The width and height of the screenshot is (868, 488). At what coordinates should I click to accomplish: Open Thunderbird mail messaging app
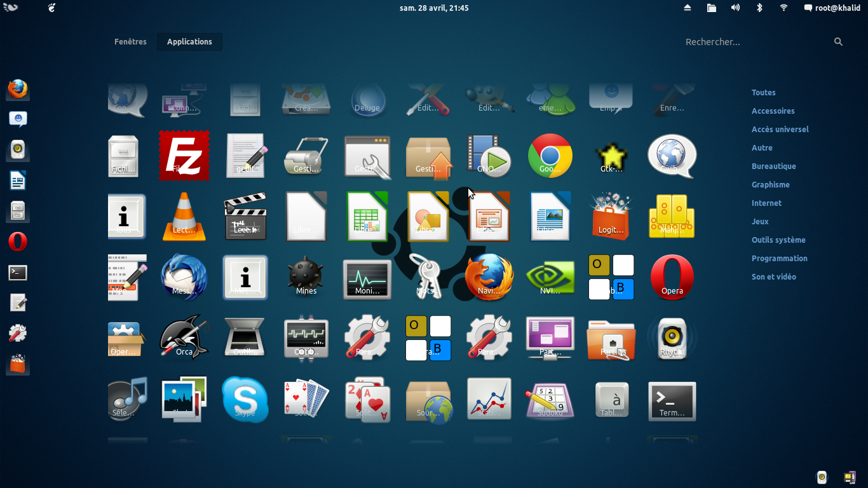click(x=184, y=278)
